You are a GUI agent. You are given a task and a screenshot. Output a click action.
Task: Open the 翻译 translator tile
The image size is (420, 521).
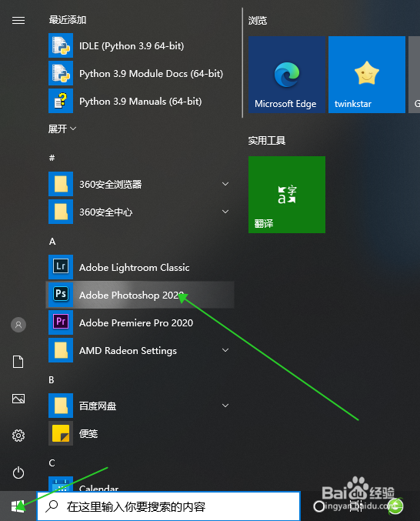click(x=287, y=195)
